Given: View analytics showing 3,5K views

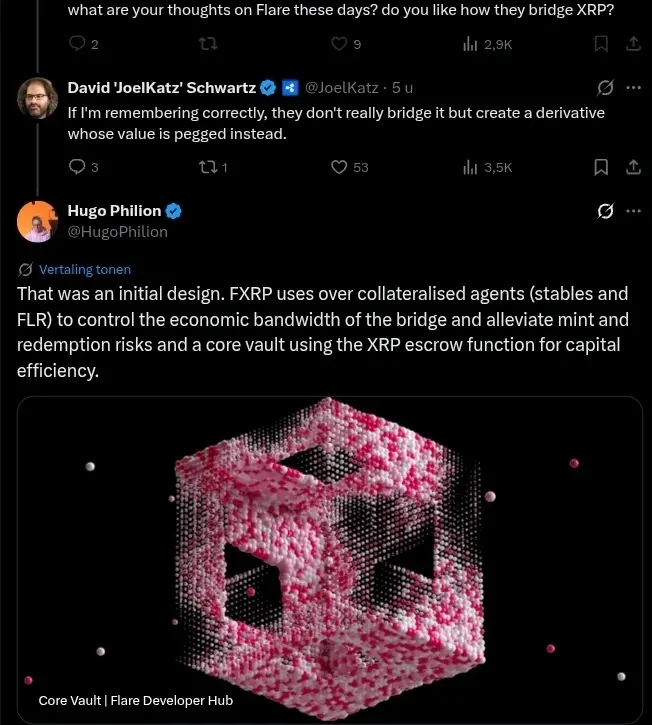Looking at the screenshot, I should click(487, 167).
